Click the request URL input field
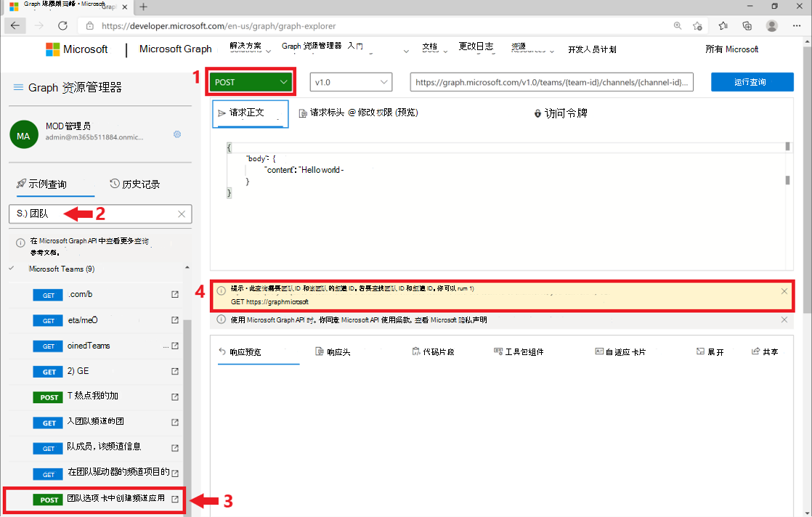 click(552, 82)
